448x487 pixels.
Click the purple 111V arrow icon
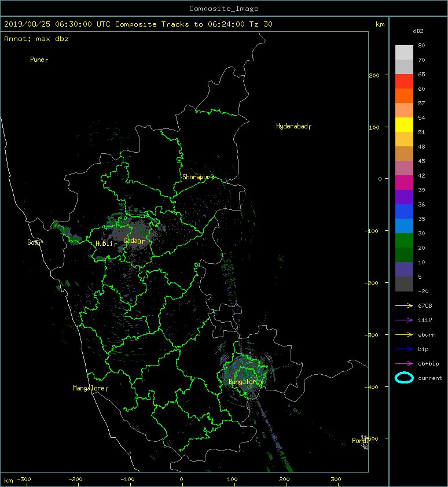pyautogui.click(x=404, y=320)
